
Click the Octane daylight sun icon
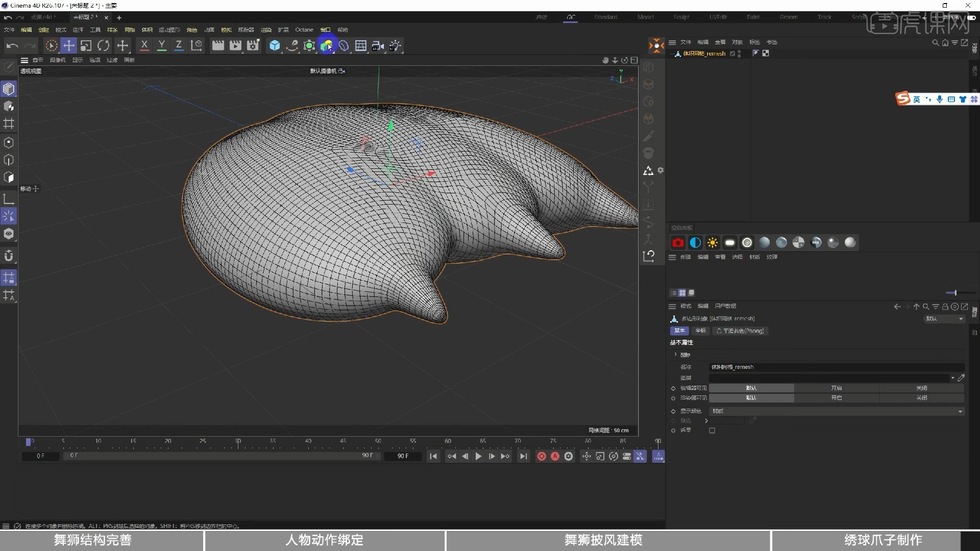click(713, 243)
